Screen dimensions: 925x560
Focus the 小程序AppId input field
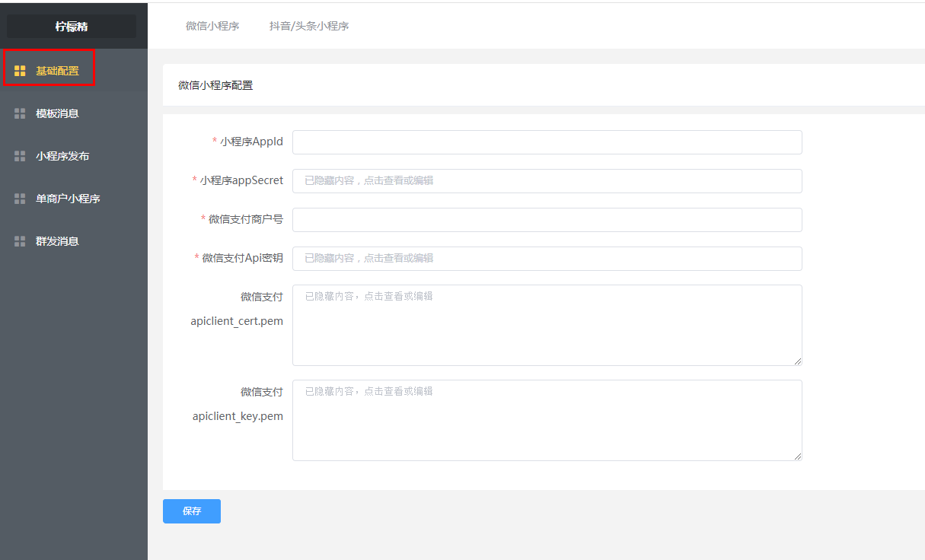coord(547,142)
